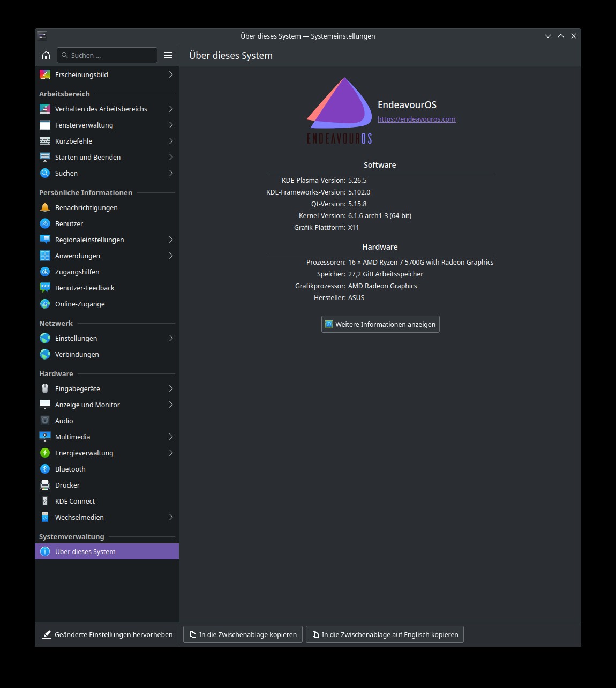Click the Regionaleinstellungen icon
The image size is (616, 688).
coord(45,240)
